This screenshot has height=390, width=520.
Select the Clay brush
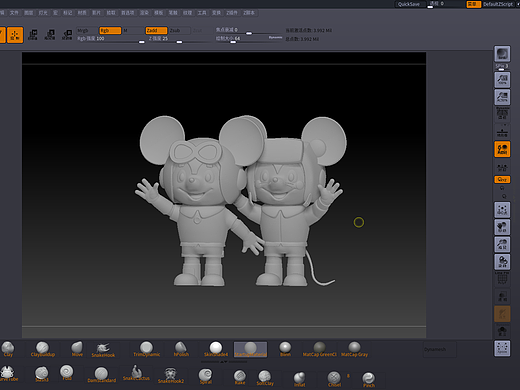pyautogui.click(x=7, y=349)
